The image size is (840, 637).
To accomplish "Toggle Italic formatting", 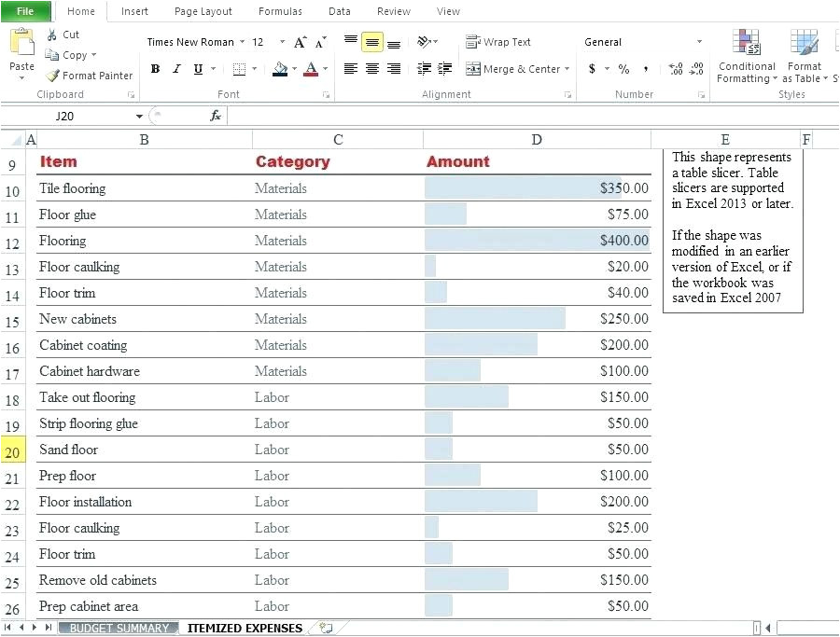I will click(x=176, y=69).
